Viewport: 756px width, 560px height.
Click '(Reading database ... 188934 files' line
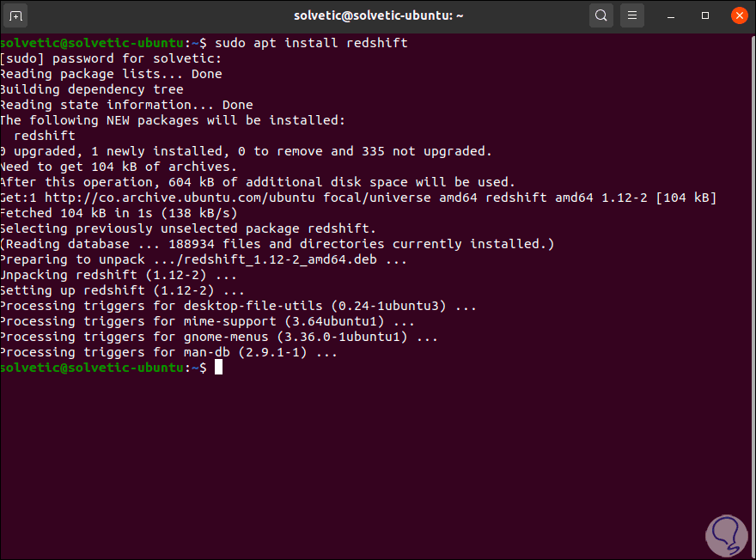[x=277, y=243]
